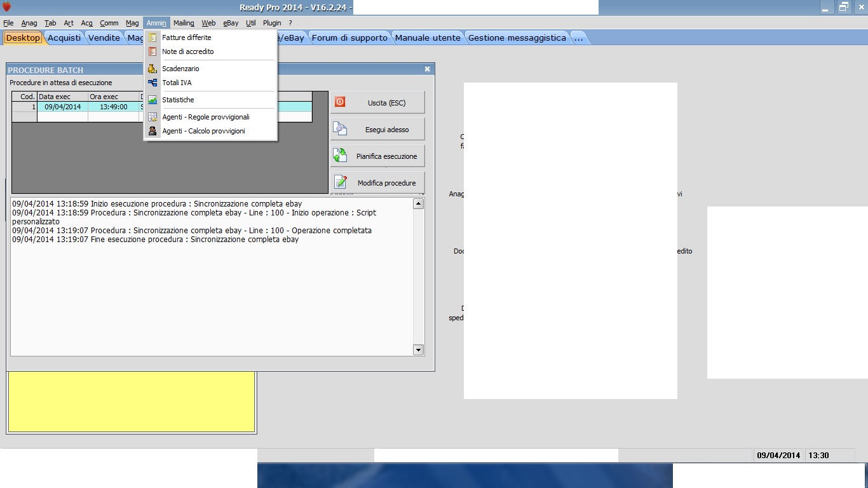Click the Modifica procedure pencil icon
The image size is (868, 488).
(340, 182)
